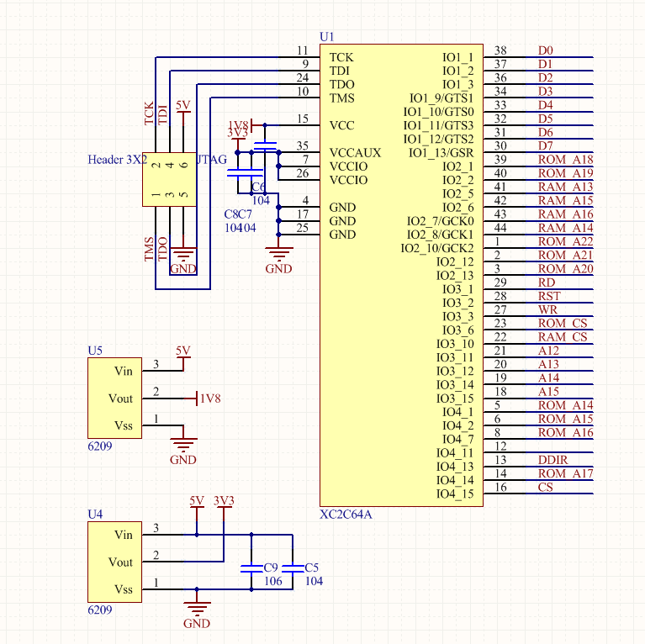Select the XC2C64A chip body
This screenshot has width=645, height=644.
tap(400, 274)
